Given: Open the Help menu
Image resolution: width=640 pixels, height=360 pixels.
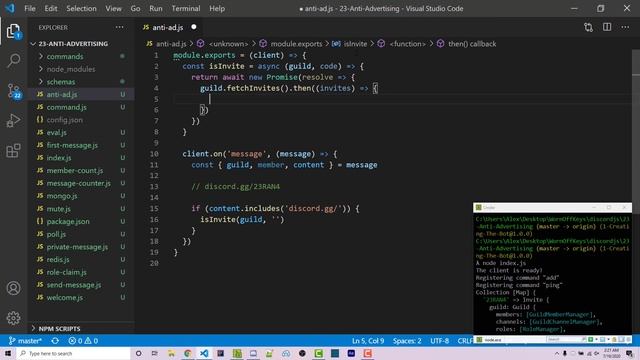Looking at the screenshot, I should (x=217, y=9).
